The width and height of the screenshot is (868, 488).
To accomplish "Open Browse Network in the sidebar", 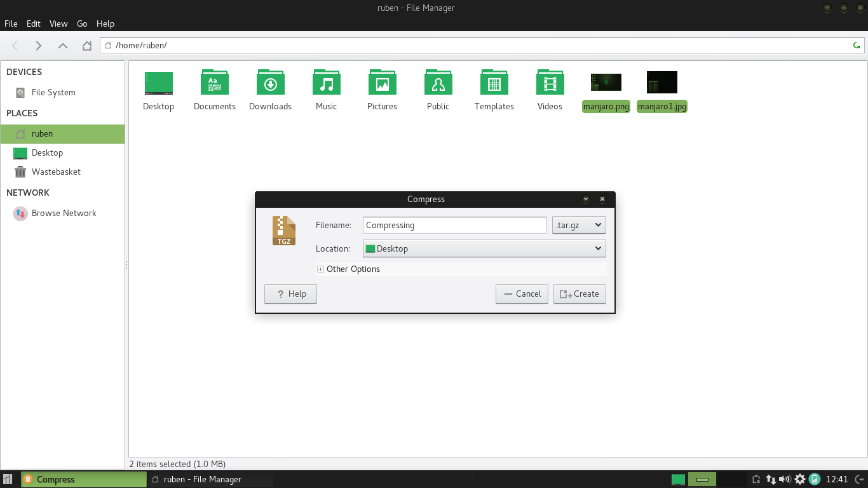I will tap(62, 213).
